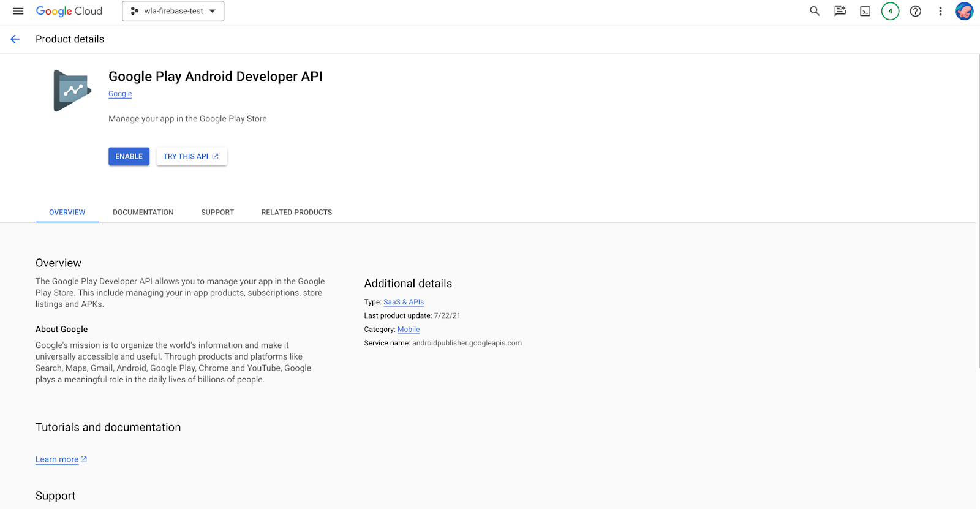Click the ENABLE button
Screen dimensions: 980x509
click(129, 156)
